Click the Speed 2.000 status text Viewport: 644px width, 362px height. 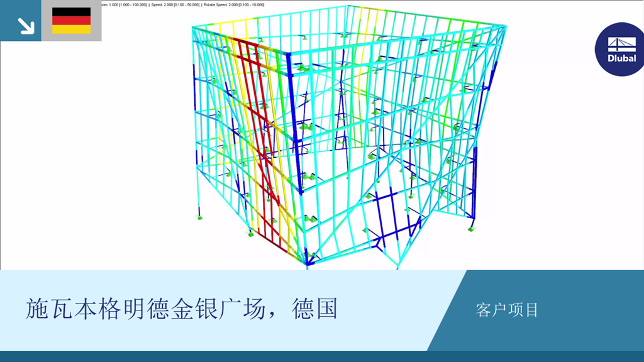click(x=175, y=5)
